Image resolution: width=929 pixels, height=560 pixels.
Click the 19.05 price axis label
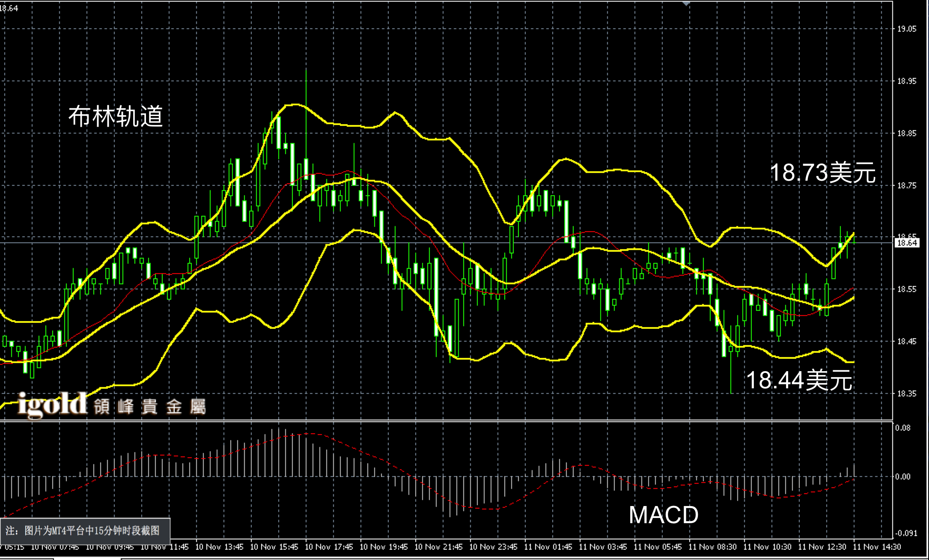point(907,29)
